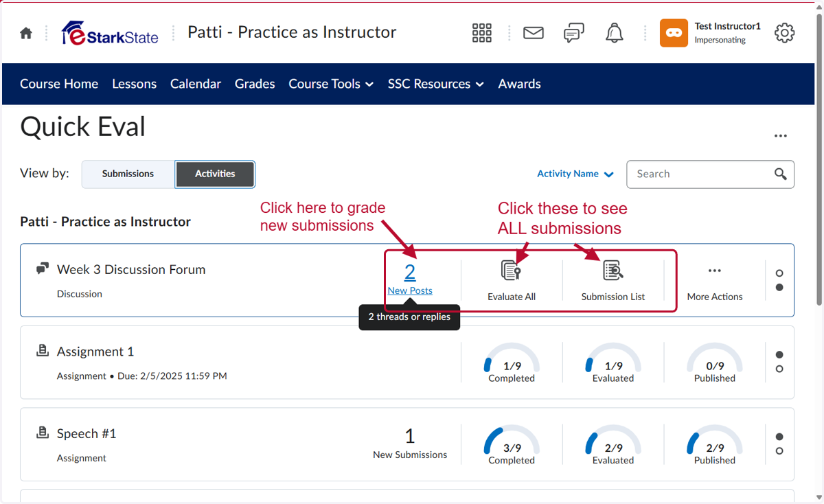Click the Week 3 Discussion Forum icon

pos(43,268)
